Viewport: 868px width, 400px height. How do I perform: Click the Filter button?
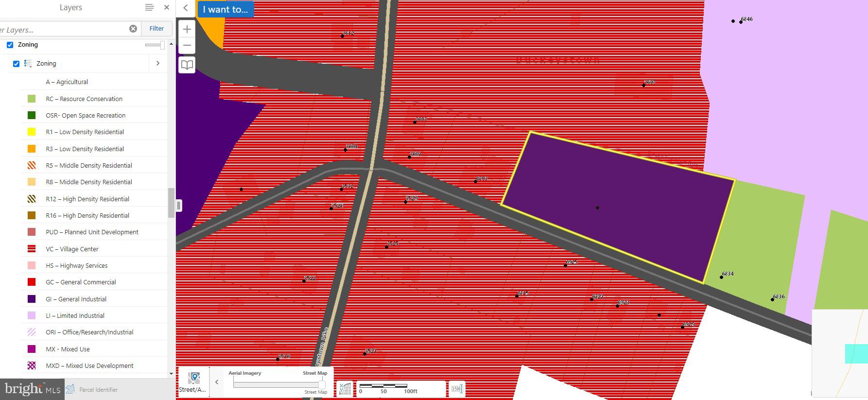point(156,29)
